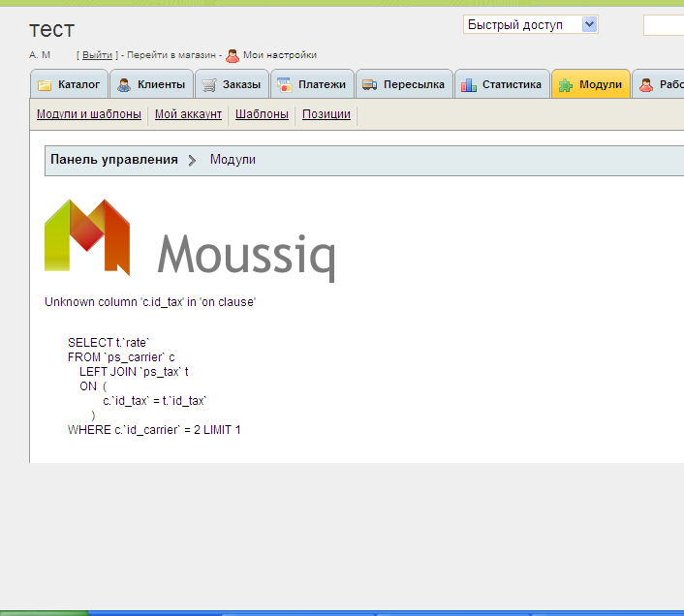Select the active Модули tab
684x616 pixels.
click(x=591, y=83)
